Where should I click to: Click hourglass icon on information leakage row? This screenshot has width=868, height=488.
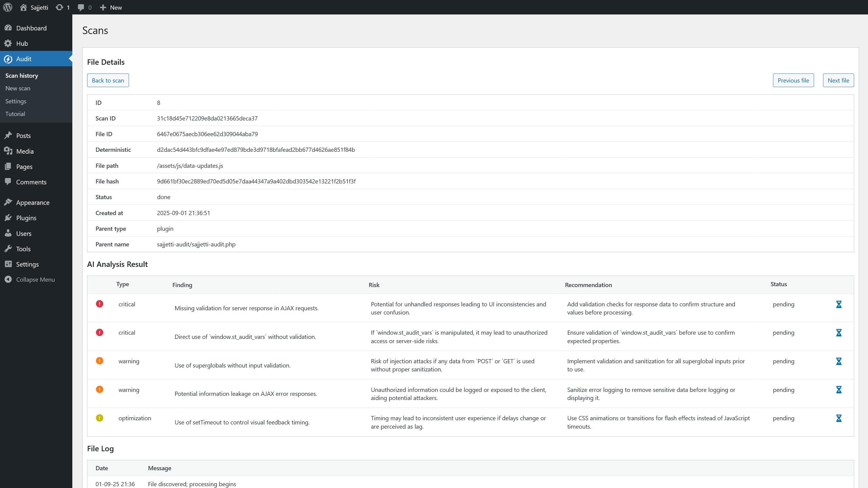coord(839,390)
